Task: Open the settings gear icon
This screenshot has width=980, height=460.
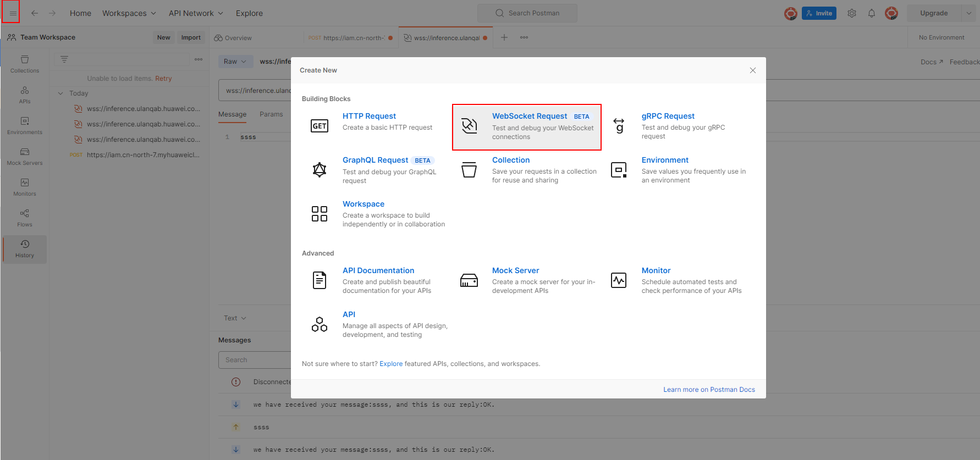Action: (852, 13)
